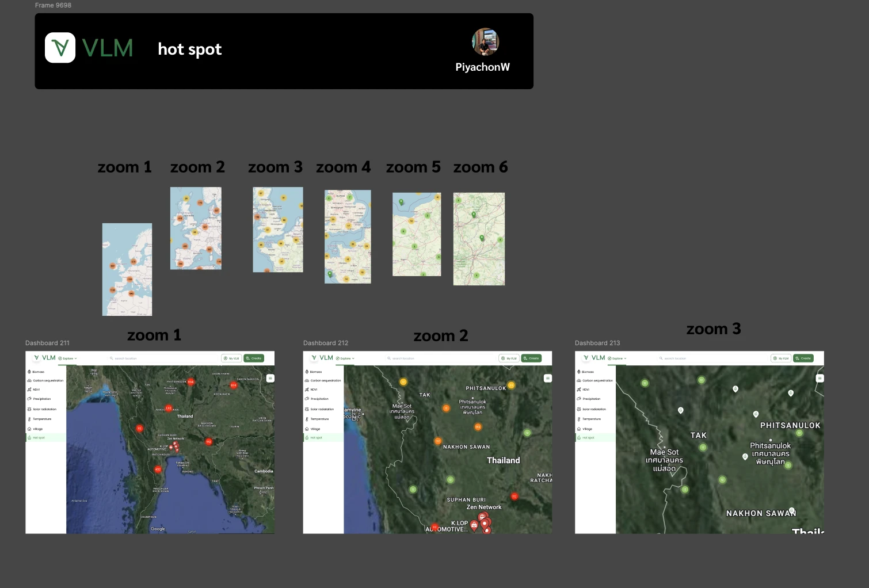Select Hot spot in Dashboard 211 sidebar

tap(46, 438)
